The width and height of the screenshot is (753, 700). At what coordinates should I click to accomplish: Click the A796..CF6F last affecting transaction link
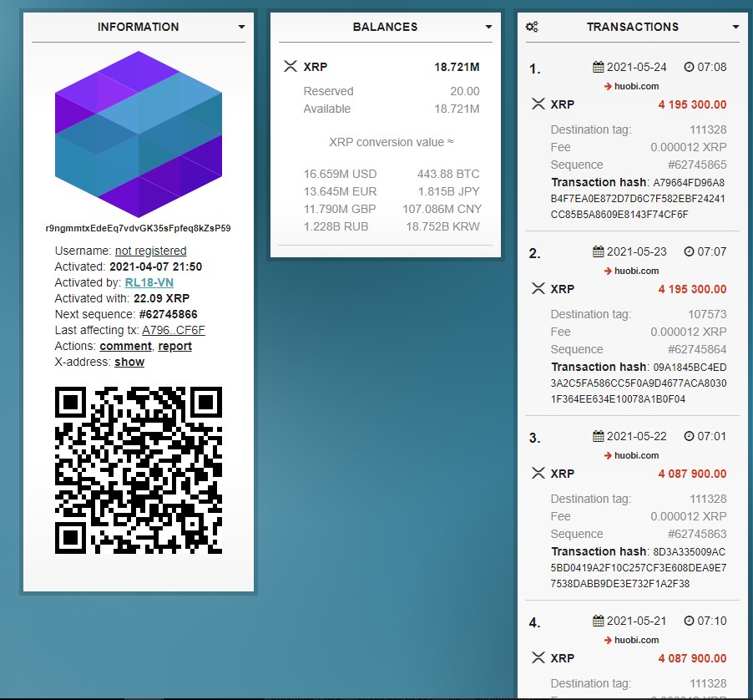point(173,330)
